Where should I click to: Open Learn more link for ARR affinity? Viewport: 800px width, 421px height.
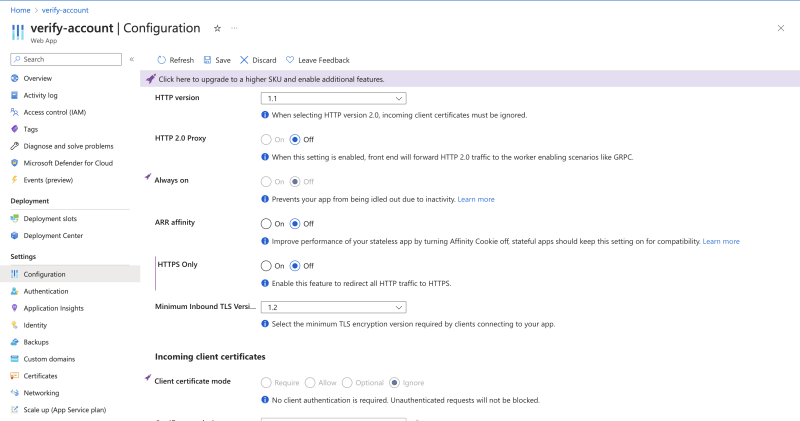(x=721, y=241)
